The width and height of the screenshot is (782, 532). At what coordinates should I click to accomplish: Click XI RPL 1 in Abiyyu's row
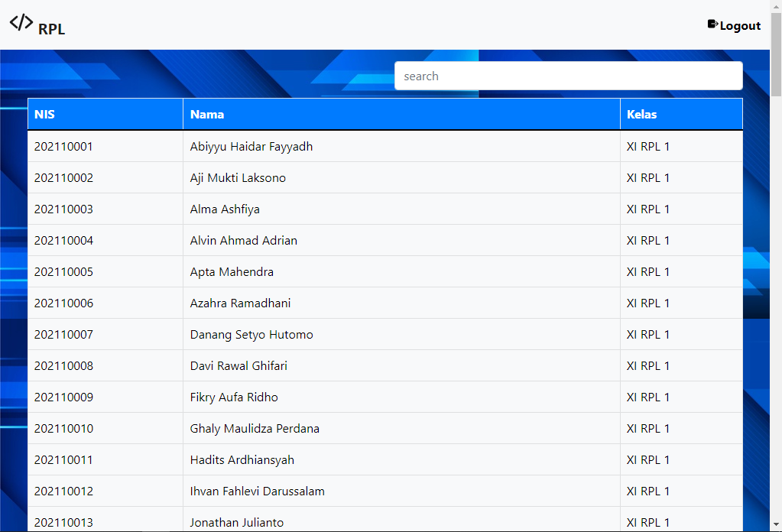(x=647, y=147)
